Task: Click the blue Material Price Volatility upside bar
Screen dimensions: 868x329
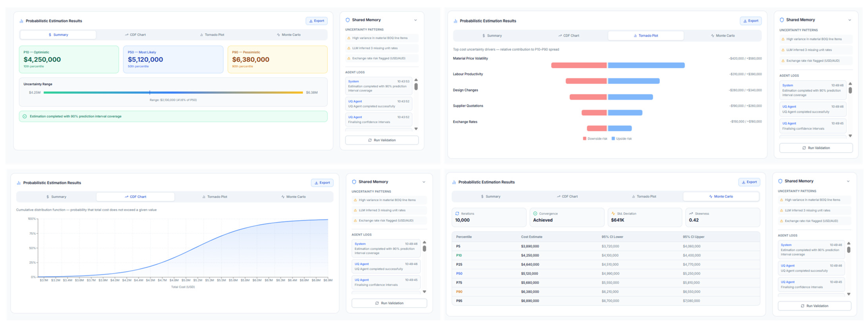Action: (646, 66)
